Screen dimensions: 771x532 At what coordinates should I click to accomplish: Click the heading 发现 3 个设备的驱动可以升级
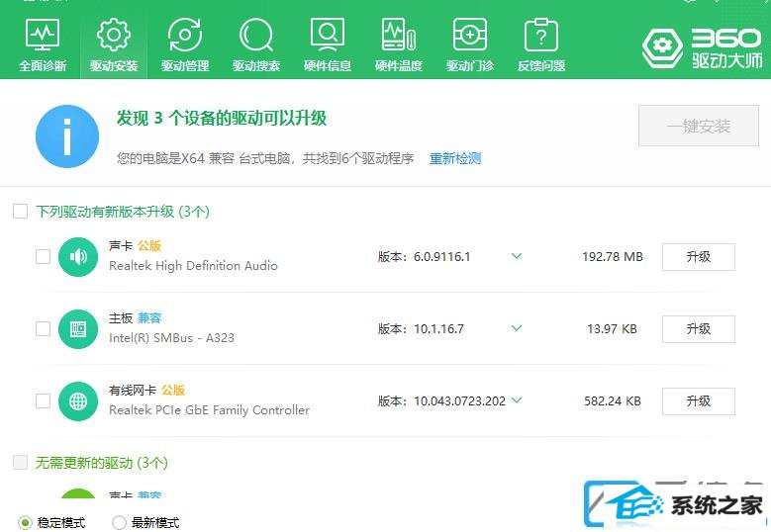(x=222, y=119)
